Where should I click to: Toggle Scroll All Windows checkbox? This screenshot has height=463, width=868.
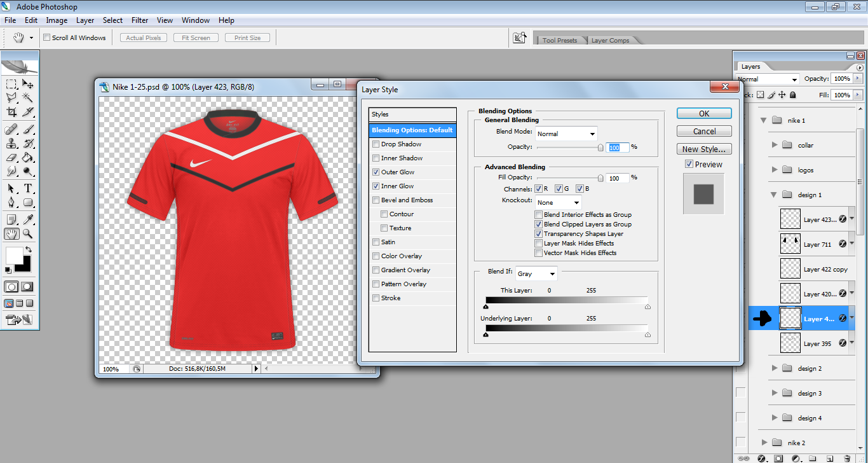[46, 38]
